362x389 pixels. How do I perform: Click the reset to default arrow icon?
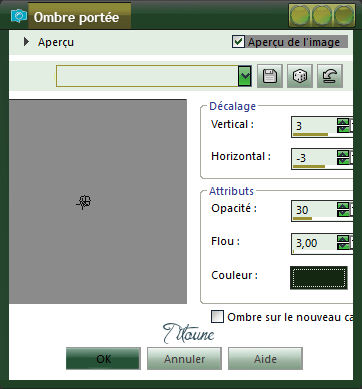pyautogui.click(x=330, y=76)
